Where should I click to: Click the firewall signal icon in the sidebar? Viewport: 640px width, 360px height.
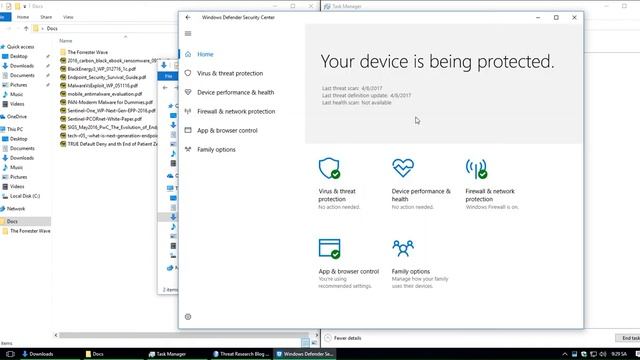tap(188, 111)
